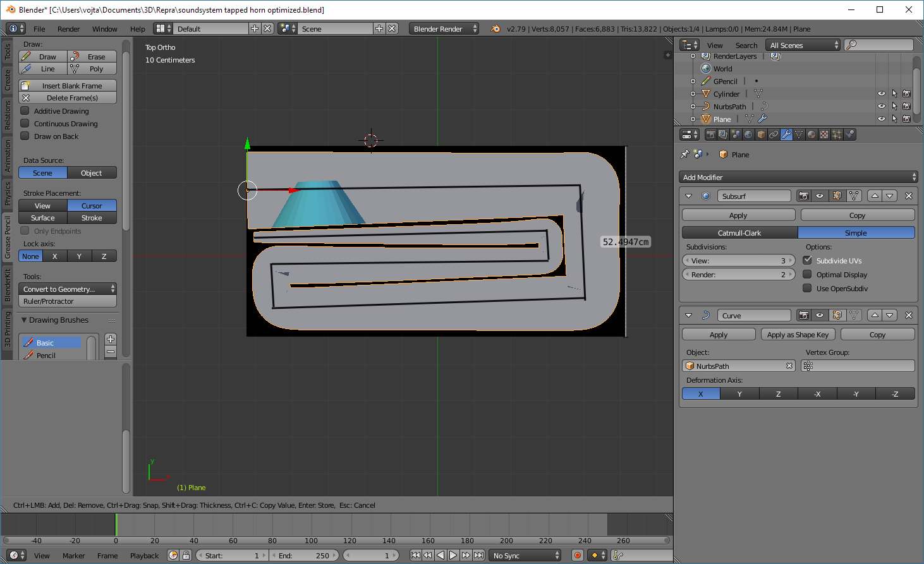Open the Convert to Geometry dropdown
The height and width of the screenshot is (564, 924).
[68, 289]
